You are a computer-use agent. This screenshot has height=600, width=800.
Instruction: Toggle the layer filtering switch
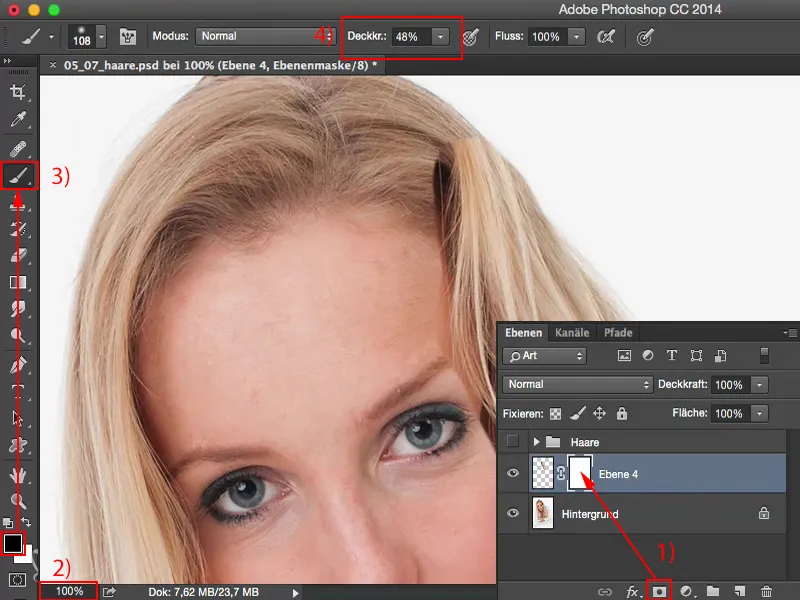[764, 356]
